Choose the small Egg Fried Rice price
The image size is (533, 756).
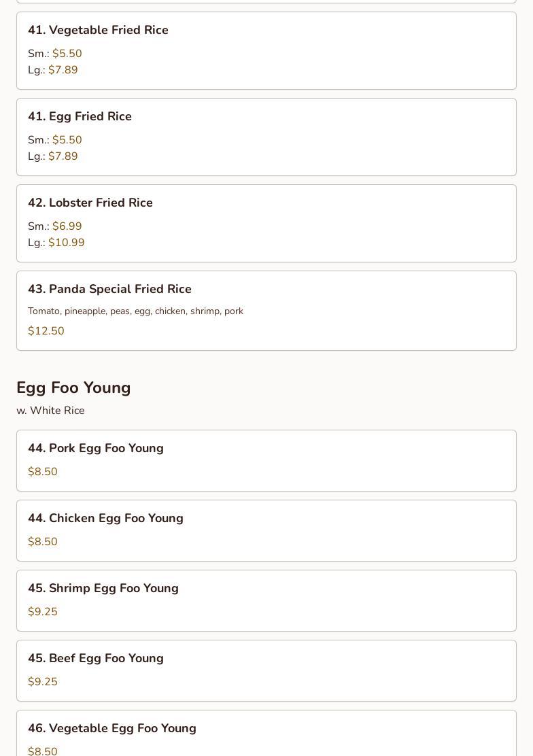click(x=67, y=140)
